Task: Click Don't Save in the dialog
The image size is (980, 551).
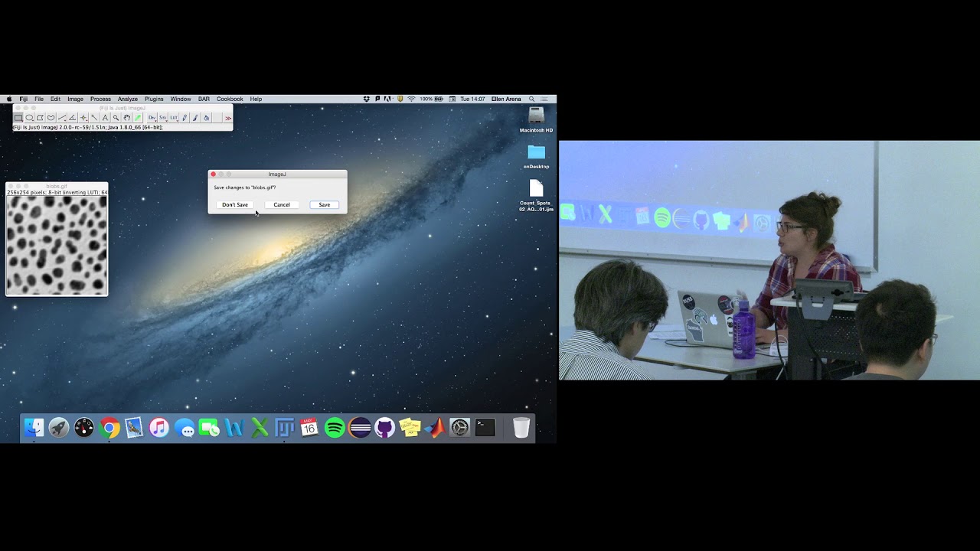Action: pos(235,205)
